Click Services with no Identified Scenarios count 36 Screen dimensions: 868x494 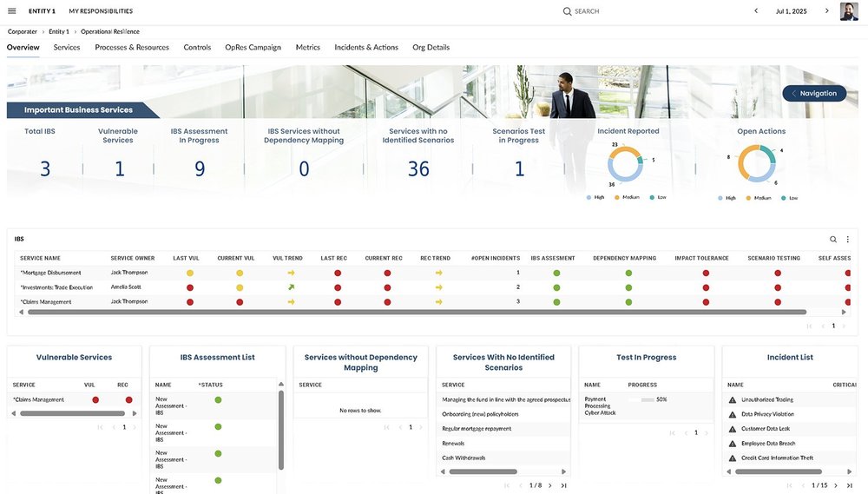[x=418, y=169]
